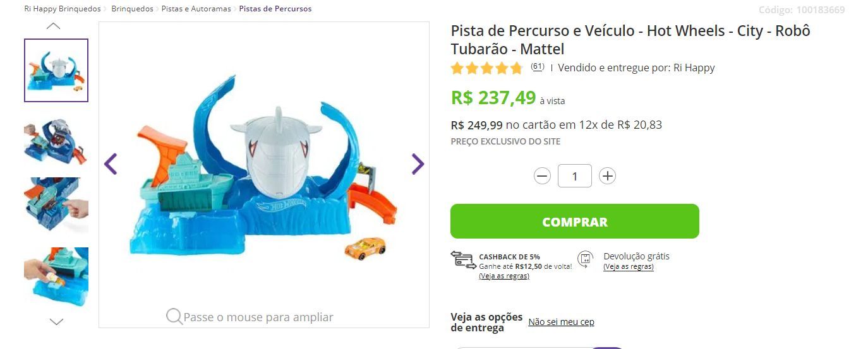Click the magnifier zoom icon below image
Image resolution: width=868 pixels, height=349 pixels.
[x=174, y=316]
